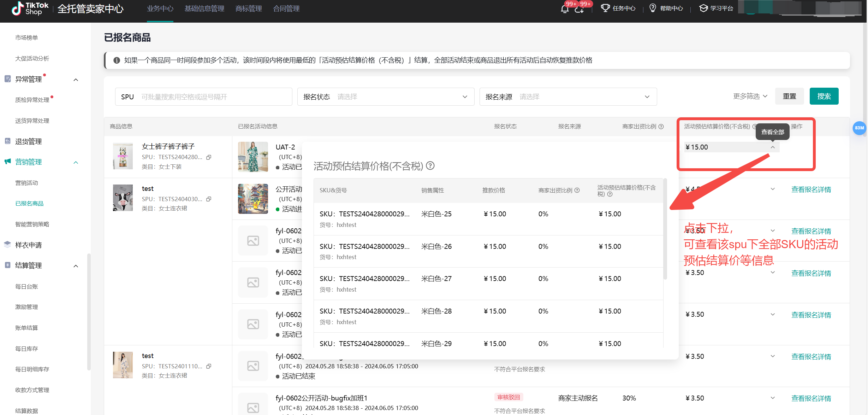Open 帮助中心 lightbulb icon
Screen dimensions: 868x415
click(653, 8)
